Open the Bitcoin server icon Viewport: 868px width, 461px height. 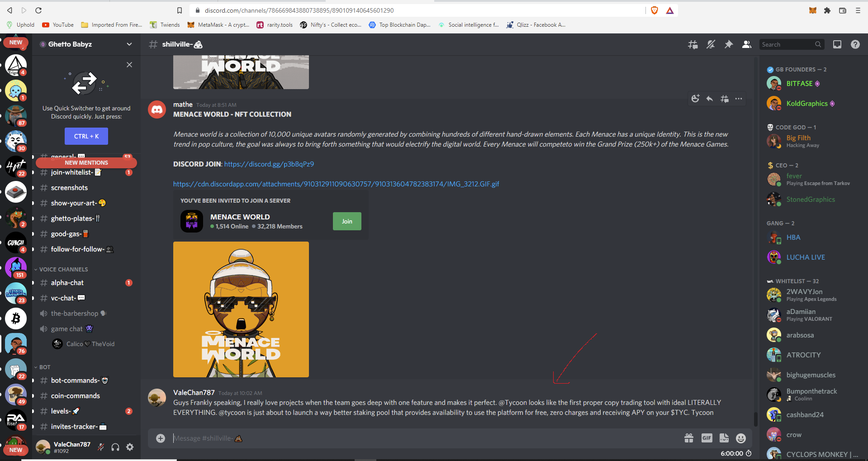16,318
